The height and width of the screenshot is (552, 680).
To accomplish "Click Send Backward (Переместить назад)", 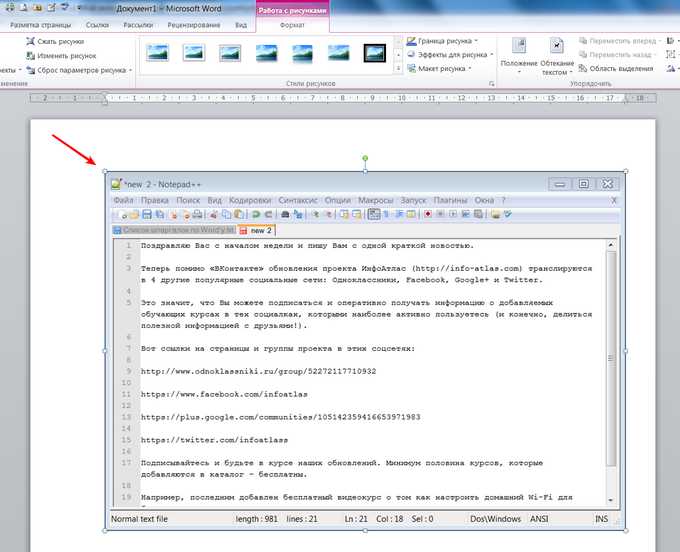I will coord(618,55).
